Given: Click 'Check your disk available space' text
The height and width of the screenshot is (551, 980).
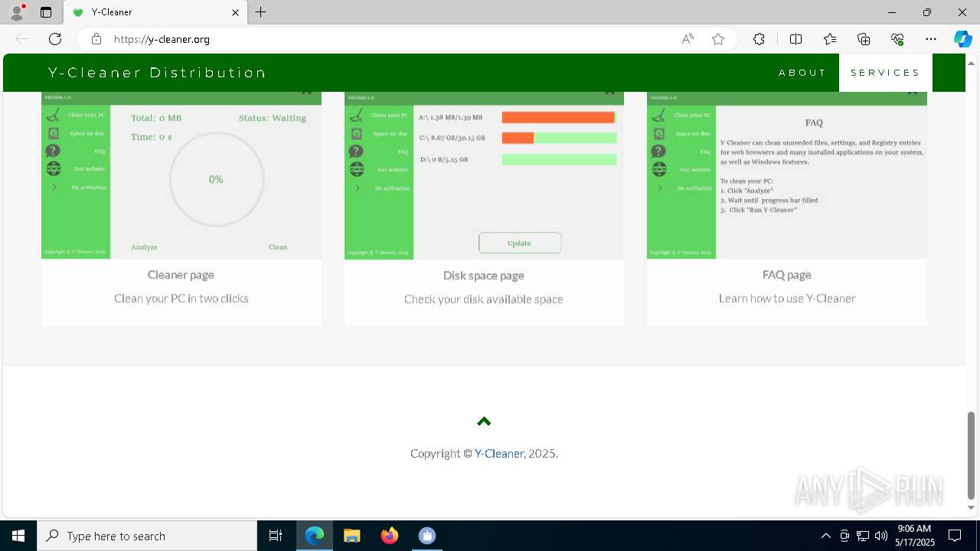Looking at the screenshot, I should [484, 299].
